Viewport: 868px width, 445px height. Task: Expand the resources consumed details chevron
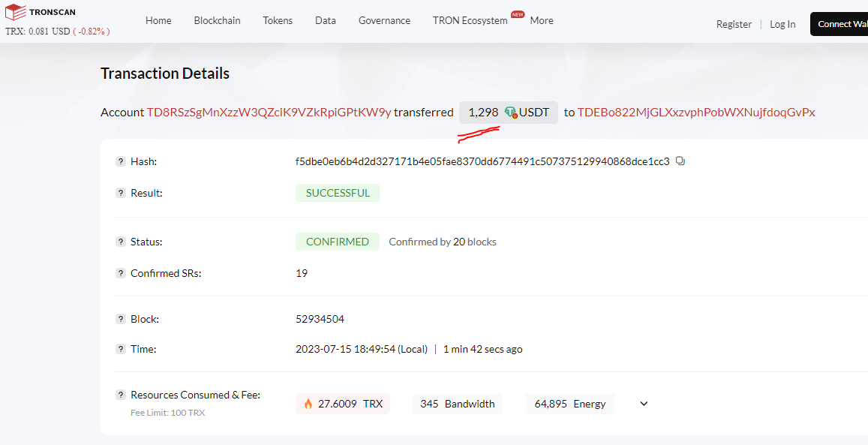[644, 404]
